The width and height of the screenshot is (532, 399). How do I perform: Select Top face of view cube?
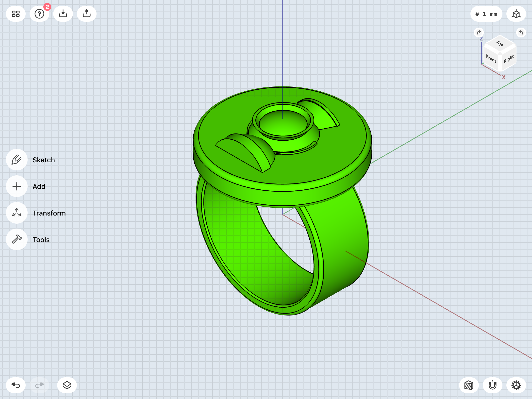pos(500,44)
